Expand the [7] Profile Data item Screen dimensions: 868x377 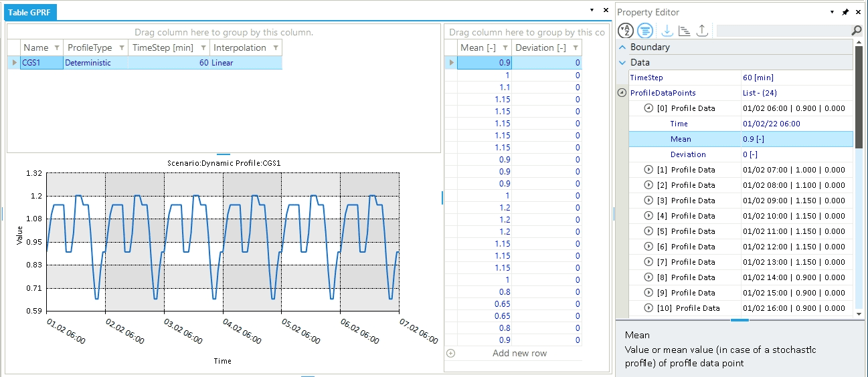pyautogui.click(x=648, y=262)
